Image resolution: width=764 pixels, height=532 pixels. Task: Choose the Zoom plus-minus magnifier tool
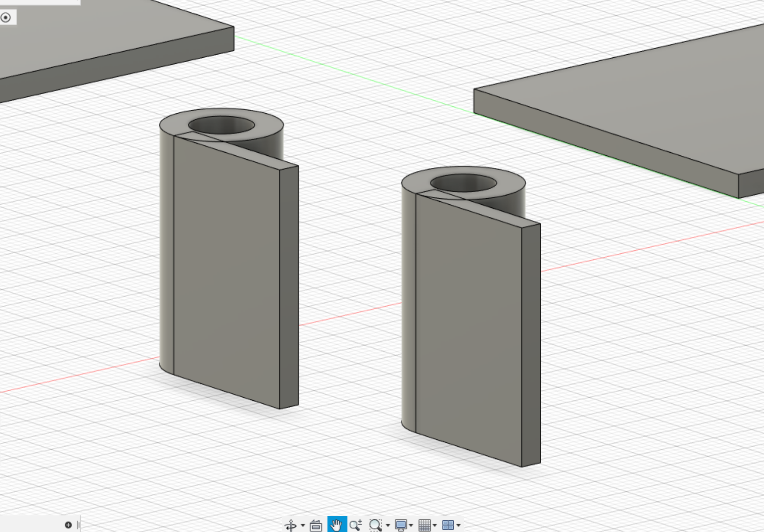(x=356, y=525)
